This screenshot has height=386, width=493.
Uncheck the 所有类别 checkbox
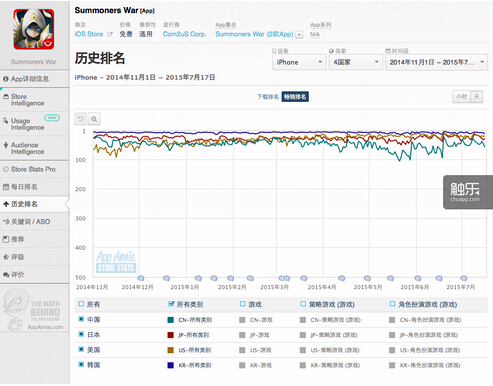(171, 304)
